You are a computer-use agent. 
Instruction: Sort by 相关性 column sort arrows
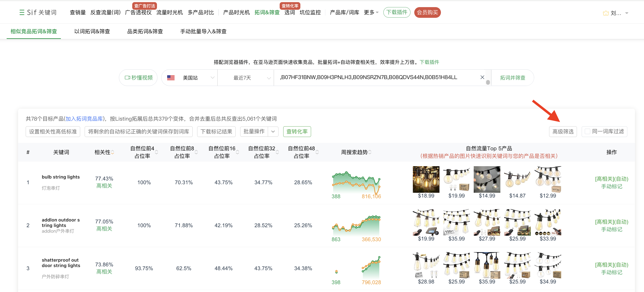[112, 152]
